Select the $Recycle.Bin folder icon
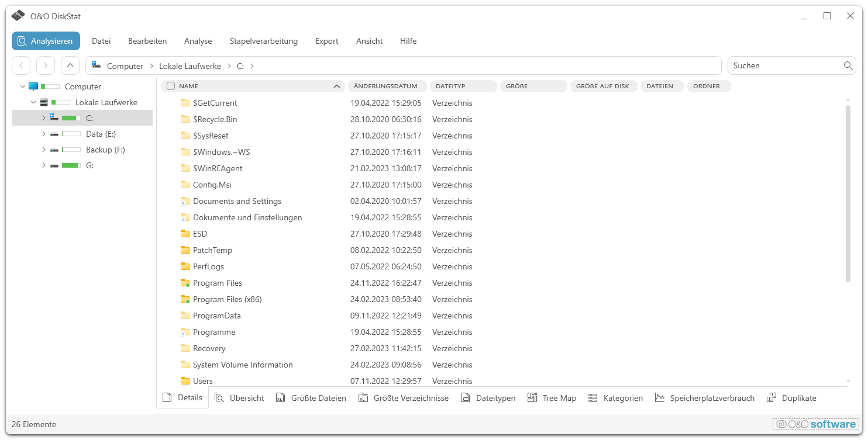Image resolution: width=868 pixels, height=440 pixels. pos(185,119)
